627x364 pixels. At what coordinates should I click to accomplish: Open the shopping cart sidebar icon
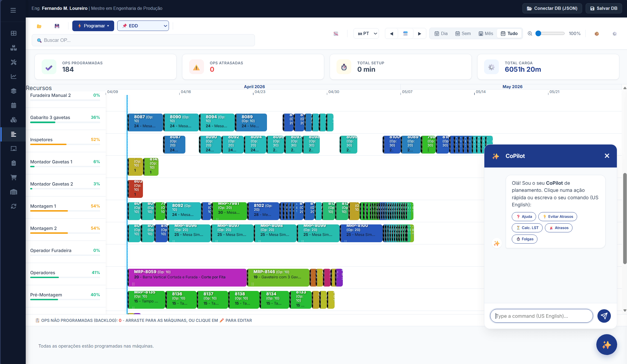point(13,177)
